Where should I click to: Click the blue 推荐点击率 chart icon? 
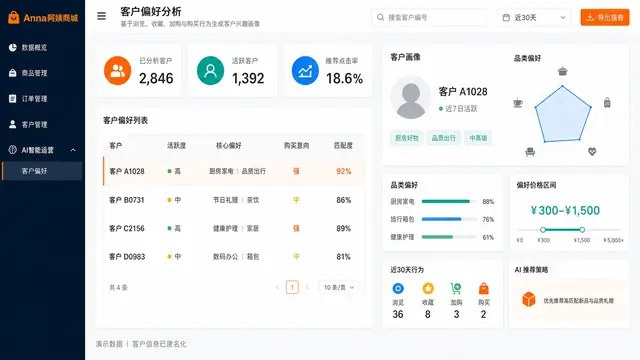pyautogui.click(x=305, y=71)
